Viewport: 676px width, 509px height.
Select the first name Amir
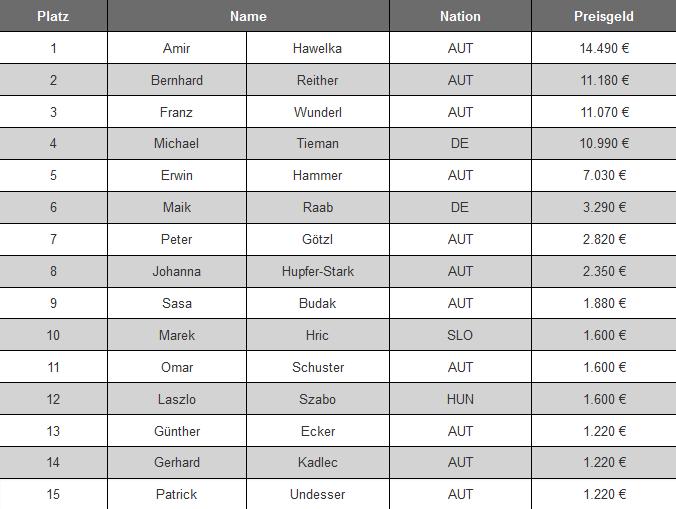pos(177,48)
